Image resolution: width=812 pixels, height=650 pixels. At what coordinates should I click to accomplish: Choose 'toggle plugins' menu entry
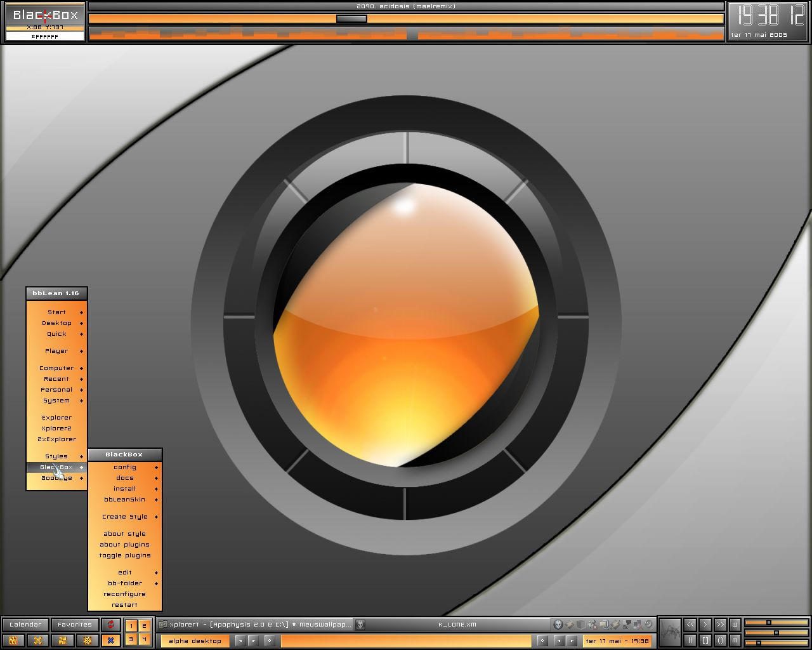click(125, 555)
